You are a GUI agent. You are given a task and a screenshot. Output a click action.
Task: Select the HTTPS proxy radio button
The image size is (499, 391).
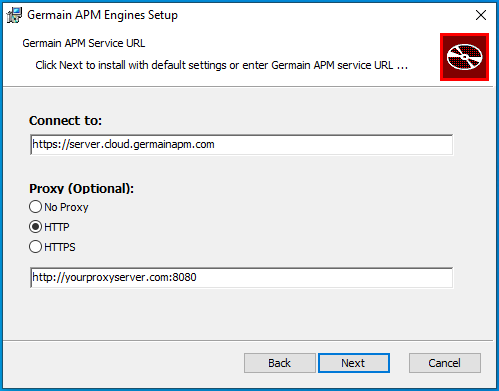[35, 247]
